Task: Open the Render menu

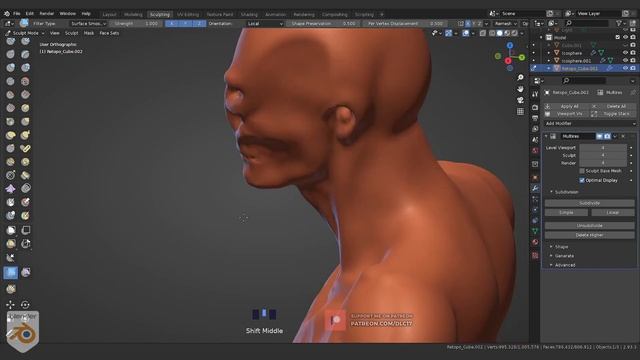Action: [x=47, y=13]
